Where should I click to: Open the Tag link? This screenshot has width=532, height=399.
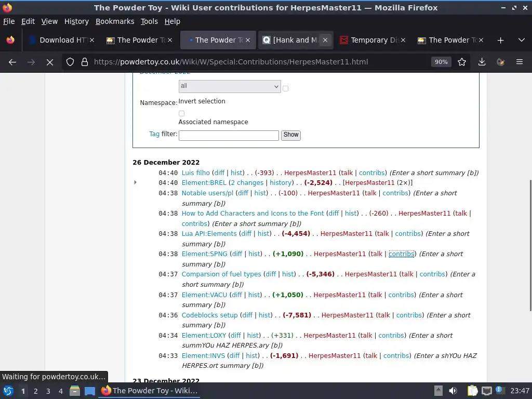point(154,134)
